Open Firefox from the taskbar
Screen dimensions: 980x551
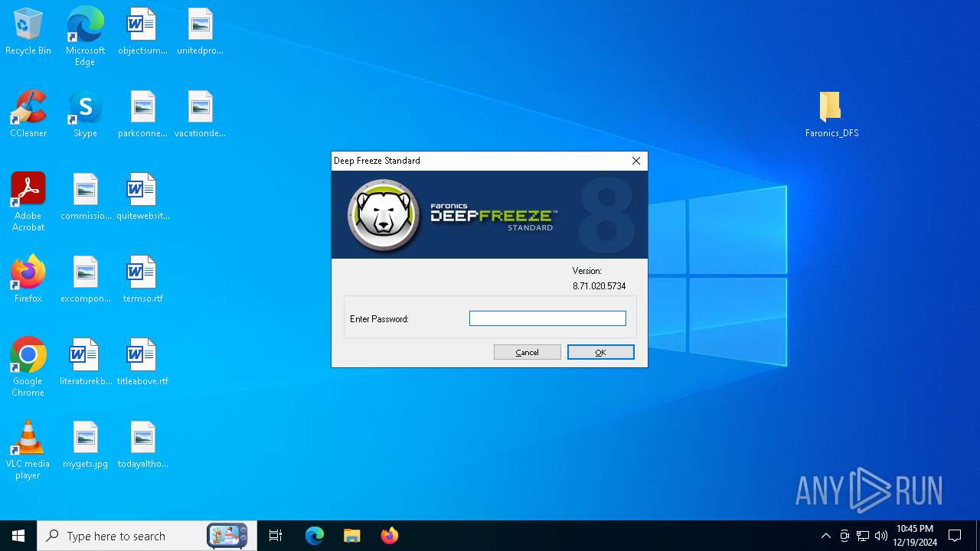pyautogui.click(x=389, y=536)
